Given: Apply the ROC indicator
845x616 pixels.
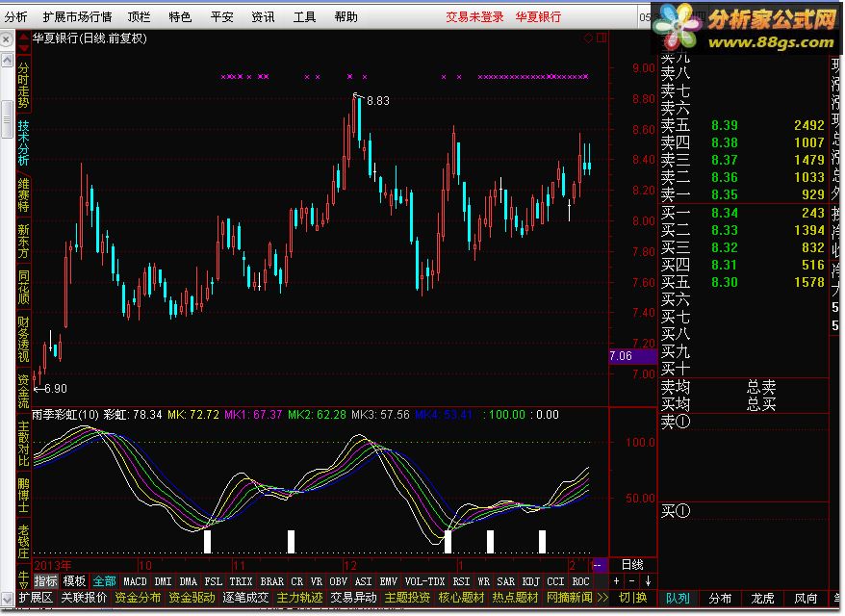Looking at the screenshot, I should (581, 581).
